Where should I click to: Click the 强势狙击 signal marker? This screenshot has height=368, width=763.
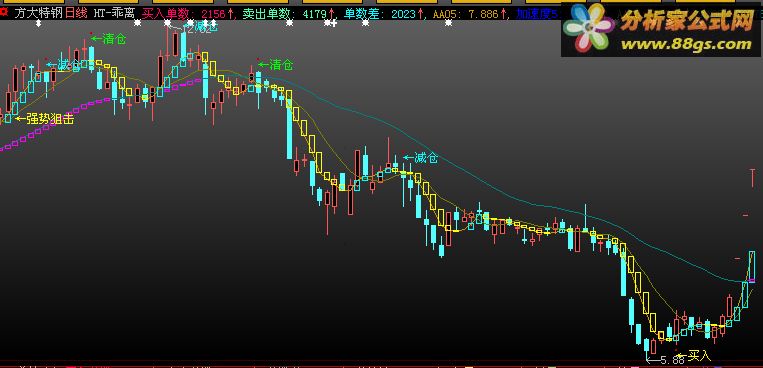pyautogui.click(x=44, y=119)
